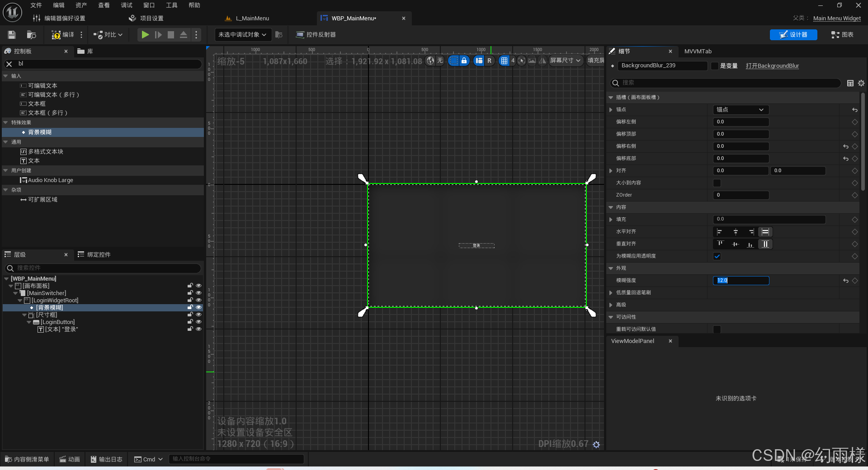Switch to the 库 library tab
Screen dimensions: 868x470
[x=85, y=52]
